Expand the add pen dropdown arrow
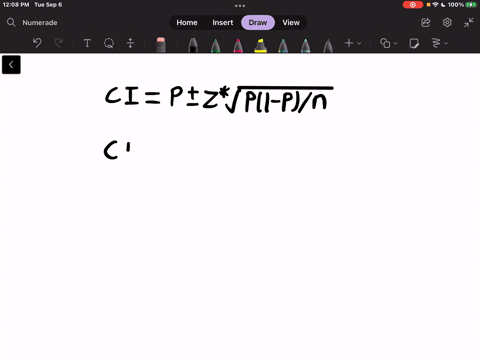Image resolution: width=480 pixels, height=360 pixels. click(x=359, y=43)
